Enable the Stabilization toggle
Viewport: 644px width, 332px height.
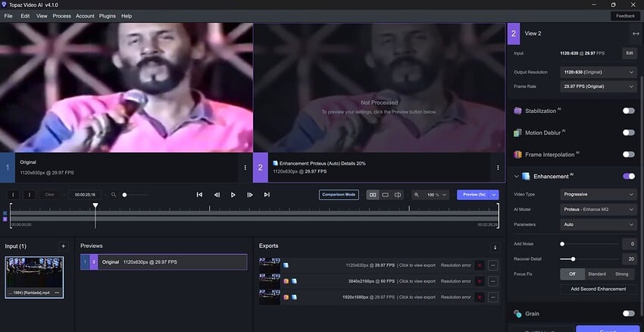pos(628,111)
